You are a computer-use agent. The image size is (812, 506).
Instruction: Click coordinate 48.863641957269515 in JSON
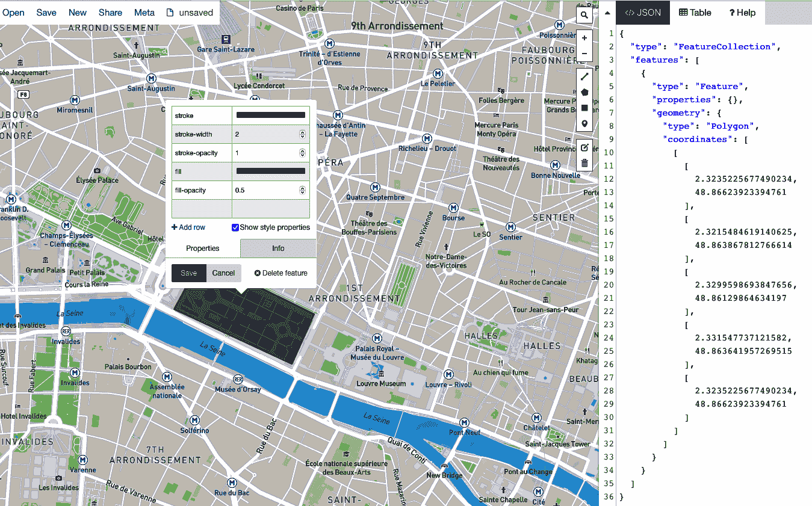(x=743, y=351)
